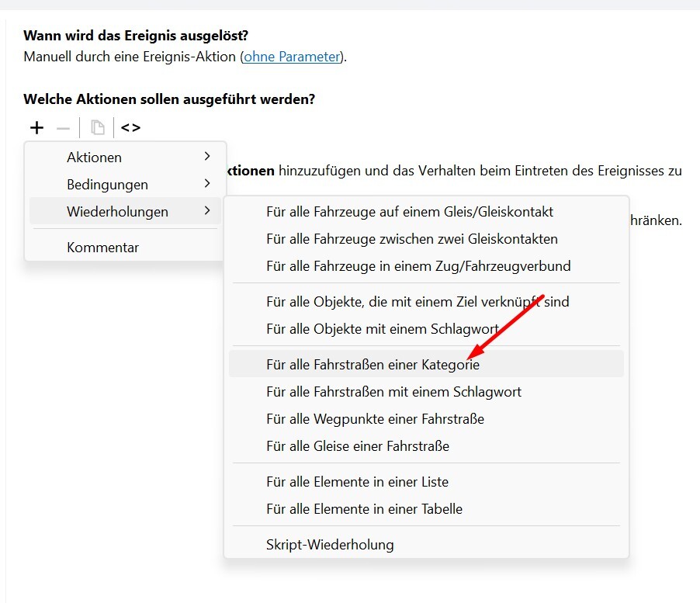Click the chevron next to Wiederholungen
Viewport: 700px width, 603px height.
[207, 211]
